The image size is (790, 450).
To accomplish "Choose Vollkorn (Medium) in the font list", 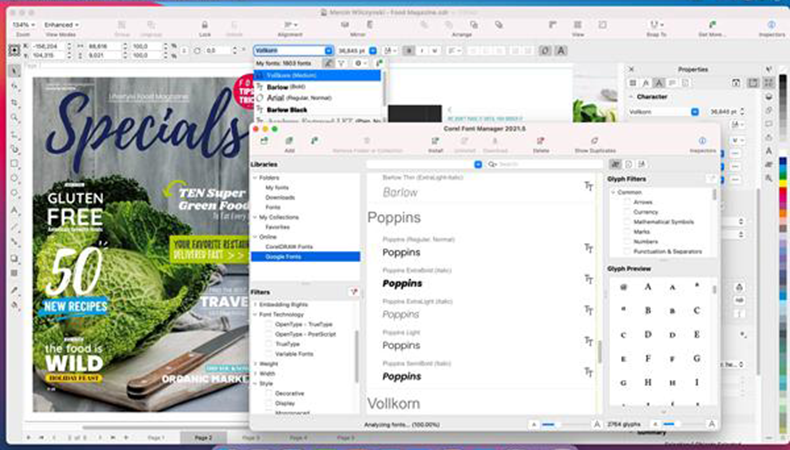I will tap(318, 75).
